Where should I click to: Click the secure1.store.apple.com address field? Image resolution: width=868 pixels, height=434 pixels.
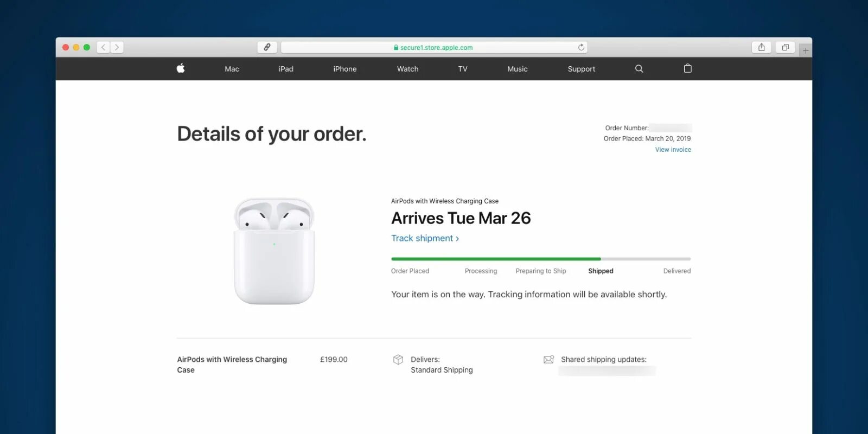coord(434,48)
